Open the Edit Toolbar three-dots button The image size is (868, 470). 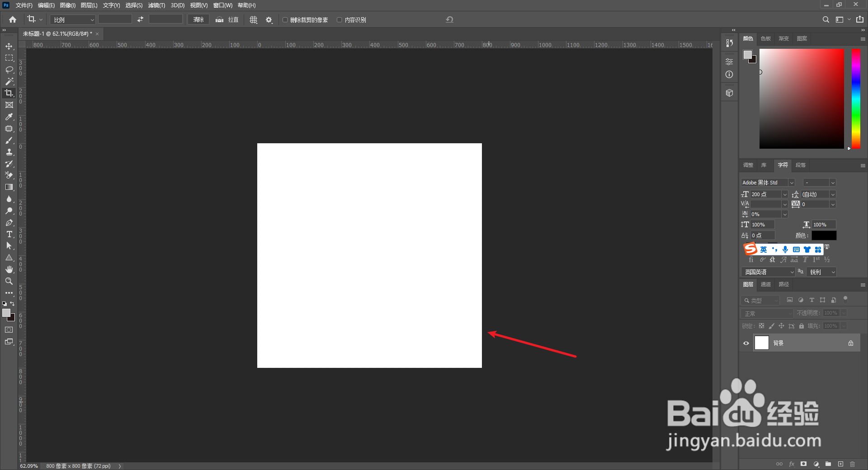pos(9,293)
